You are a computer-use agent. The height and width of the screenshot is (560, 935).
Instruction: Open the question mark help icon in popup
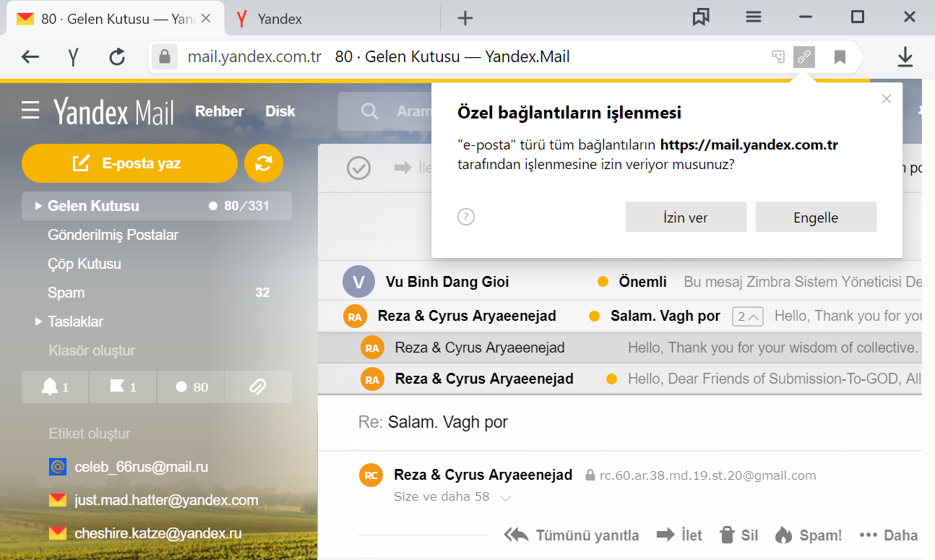(466, 217)
